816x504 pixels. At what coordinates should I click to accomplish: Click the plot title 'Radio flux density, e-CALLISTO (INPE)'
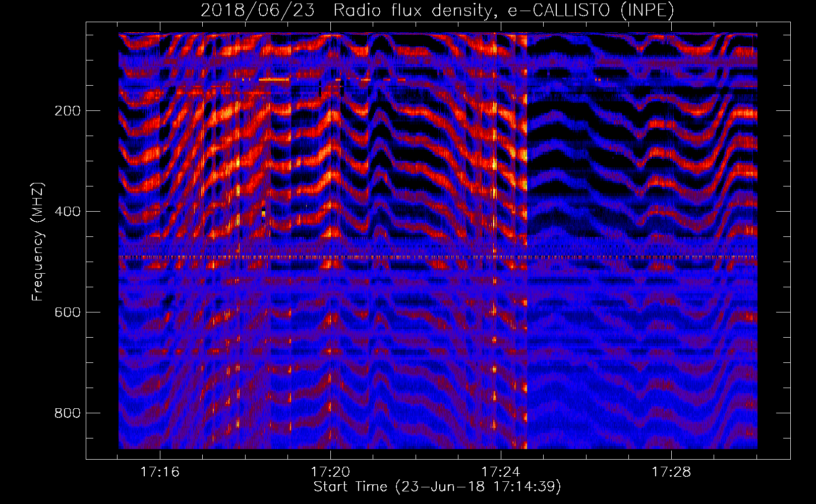click(504, 11)
